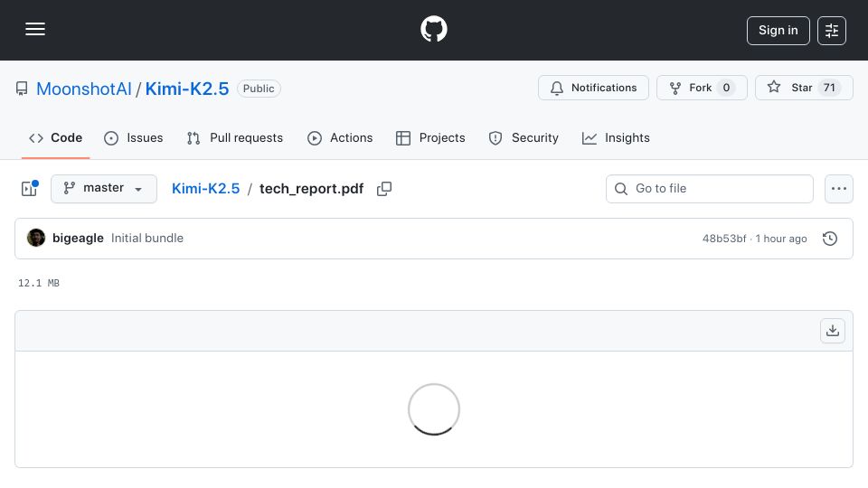
Task: Click the star count 71
Action: click(829, 88)
